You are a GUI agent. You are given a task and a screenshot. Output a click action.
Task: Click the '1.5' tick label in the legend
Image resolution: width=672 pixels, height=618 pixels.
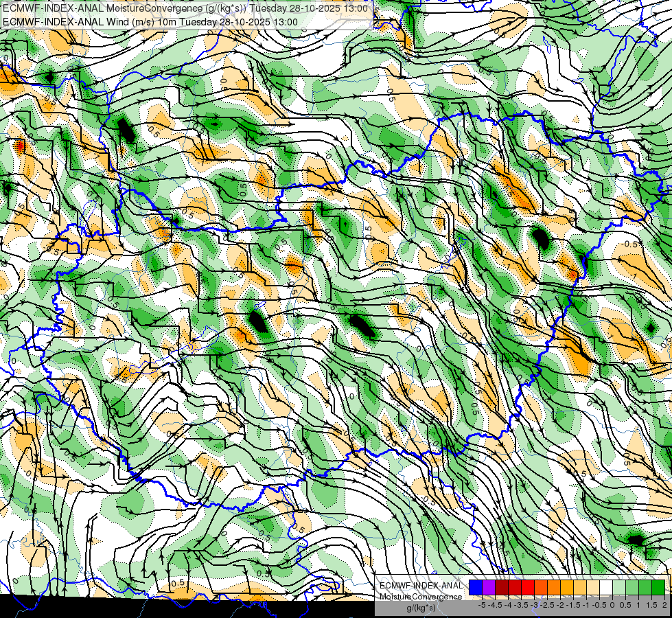click(651, 605)
